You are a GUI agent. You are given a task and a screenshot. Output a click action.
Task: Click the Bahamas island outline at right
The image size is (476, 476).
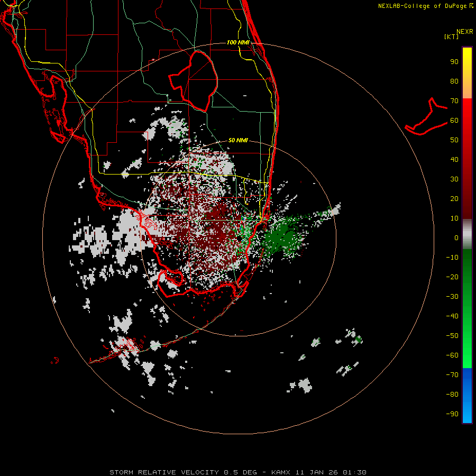pos(426,117)
